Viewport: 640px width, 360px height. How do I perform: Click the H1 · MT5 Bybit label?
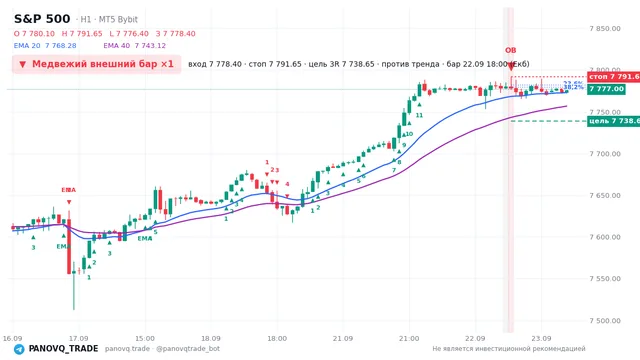click(x=109, y=19)
